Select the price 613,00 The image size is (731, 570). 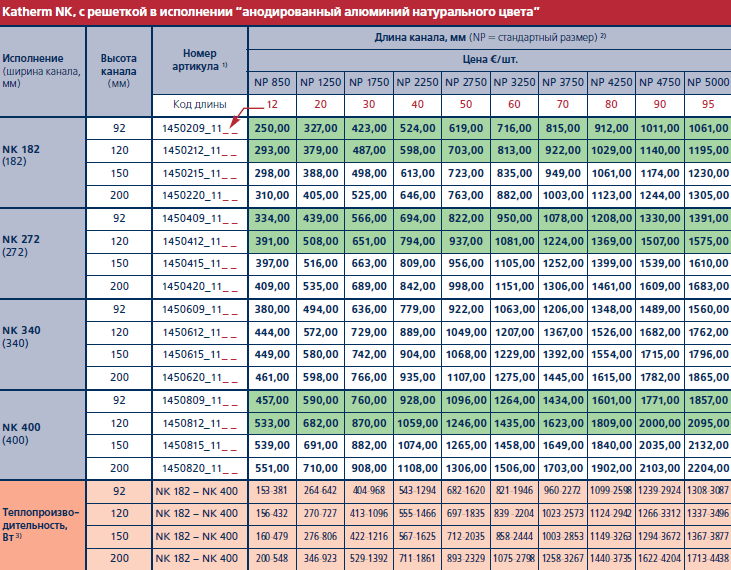417,173
